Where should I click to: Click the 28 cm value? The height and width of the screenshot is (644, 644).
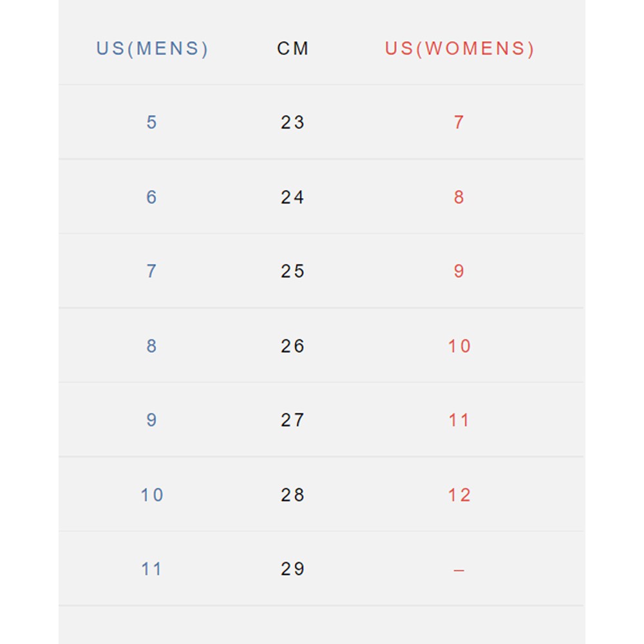pos(292,495)
